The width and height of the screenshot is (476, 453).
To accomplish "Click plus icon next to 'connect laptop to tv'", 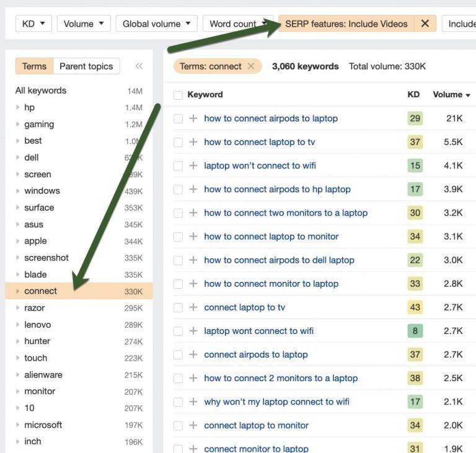I will click(x=193, y=307).
